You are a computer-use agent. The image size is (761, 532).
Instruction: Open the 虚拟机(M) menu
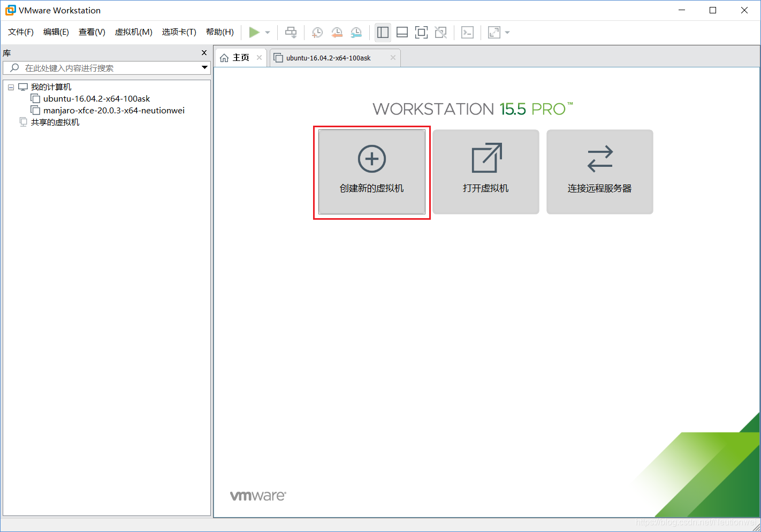click(x=134, y=32)
